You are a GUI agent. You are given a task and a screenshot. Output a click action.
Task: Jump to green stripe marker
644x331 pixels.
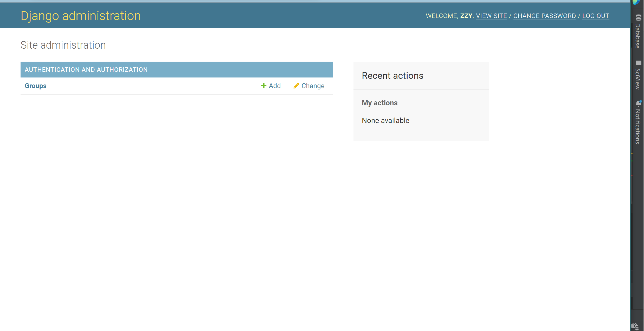pyautogui.click(x=632, y=161)
